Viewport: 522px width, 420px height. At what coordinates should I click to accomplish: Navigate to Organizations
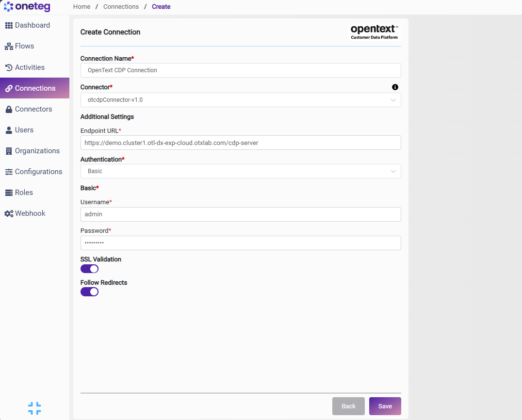(x=34, y=151)
